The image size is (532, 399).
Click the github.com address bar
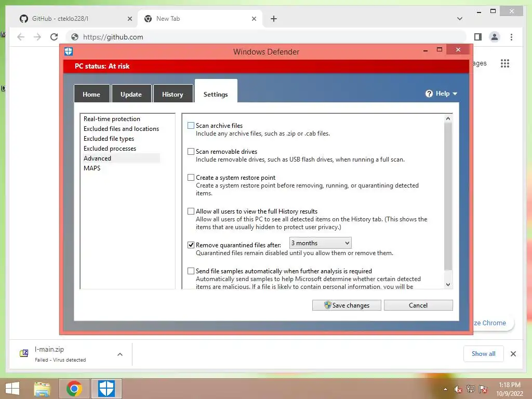(x=267, y=37)
